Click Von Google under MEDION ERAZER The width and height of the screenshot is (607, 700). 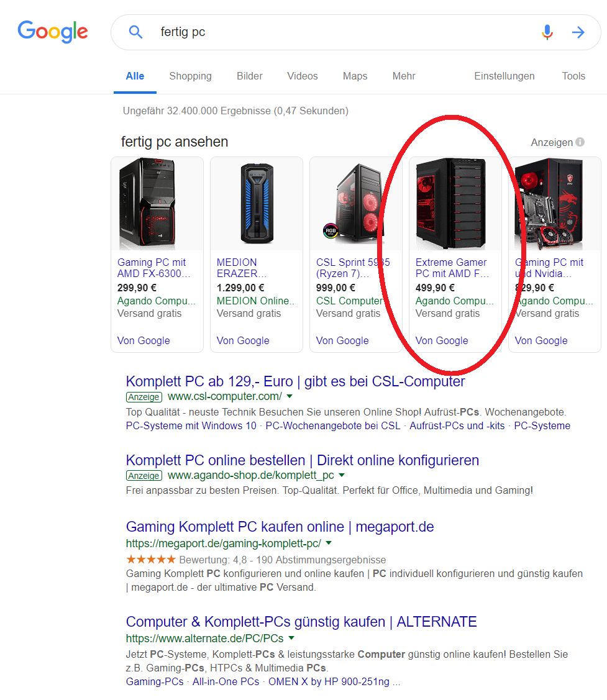(x=243, y=340)
